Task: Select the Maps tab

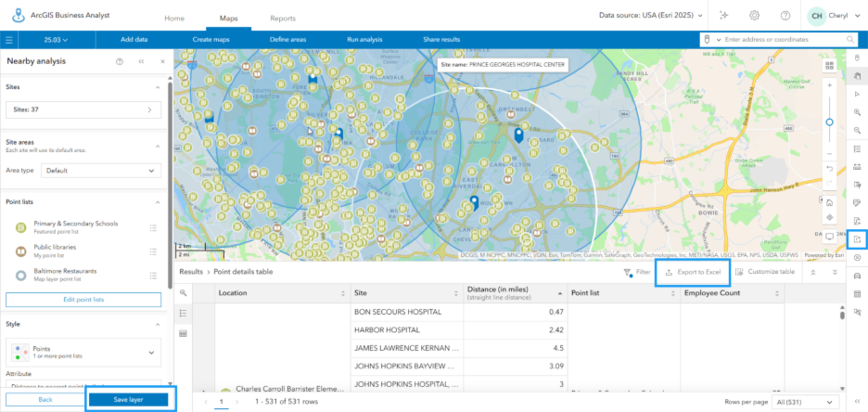Action: click(x=229, y=19)
